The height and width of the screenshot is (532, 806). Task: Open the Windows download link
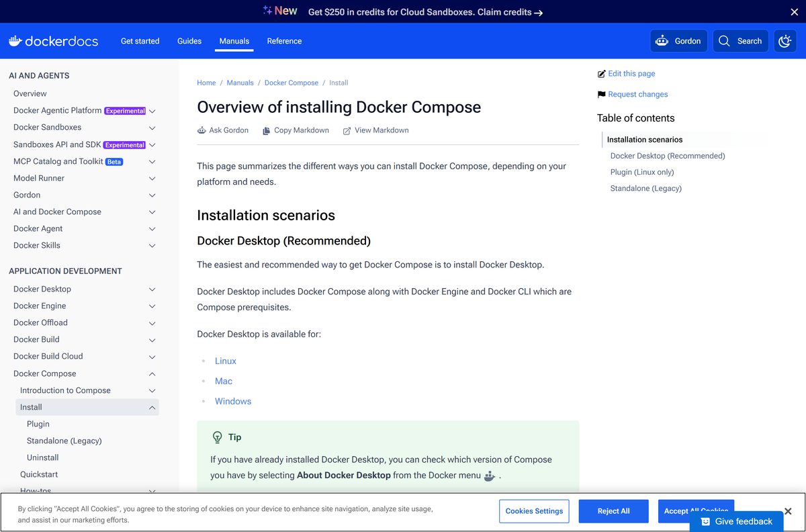pos(233,401)
